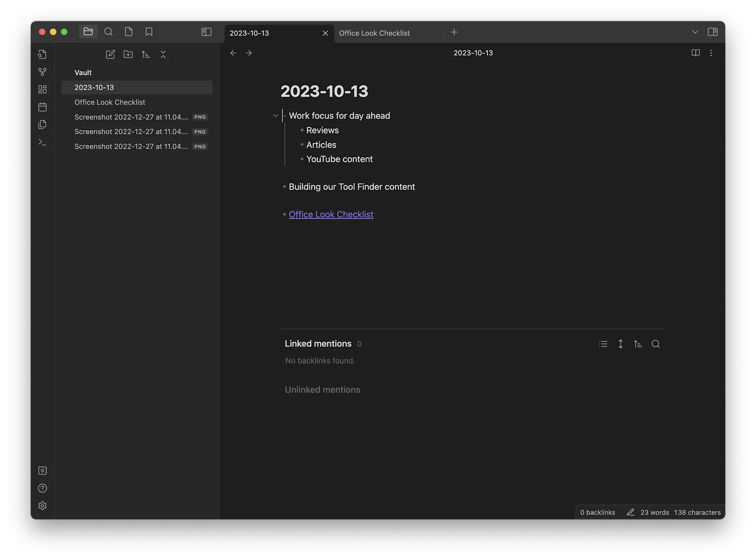Follow the Office Look Checklist link
The image size is (756, 560).
[331, 214]
